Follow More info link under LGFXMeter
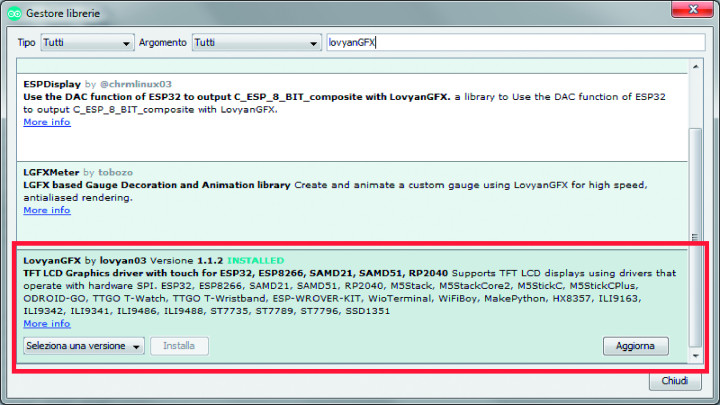720x405 pixels. click(47, 210)
